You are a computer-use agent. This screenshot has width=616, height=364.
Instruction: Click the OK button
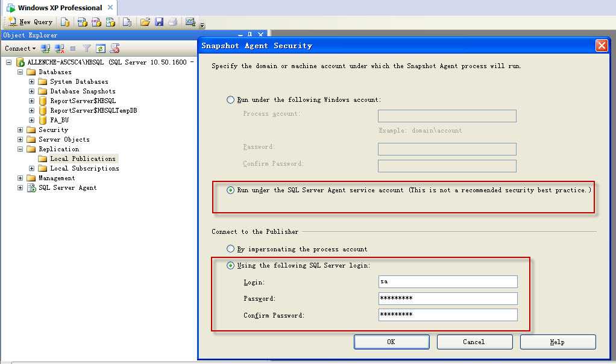coord(391,342)
